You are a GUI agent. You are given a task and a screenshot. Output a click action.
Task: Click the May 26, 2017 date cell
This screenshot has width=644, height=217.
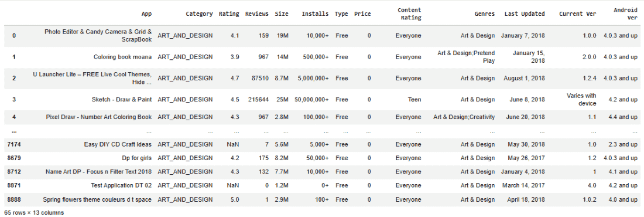[x=526, y=158]
